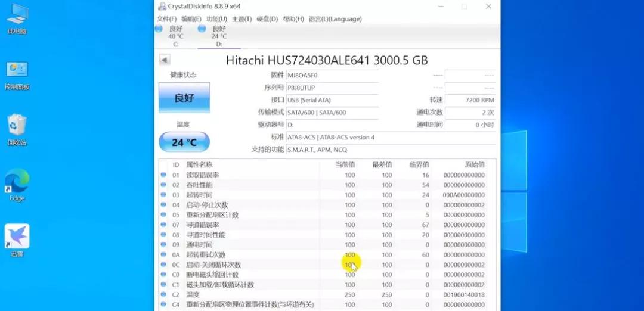Click transfer mode field SATA/600
The height and width of the screenshot is (311, 644).
click(332, 113)
